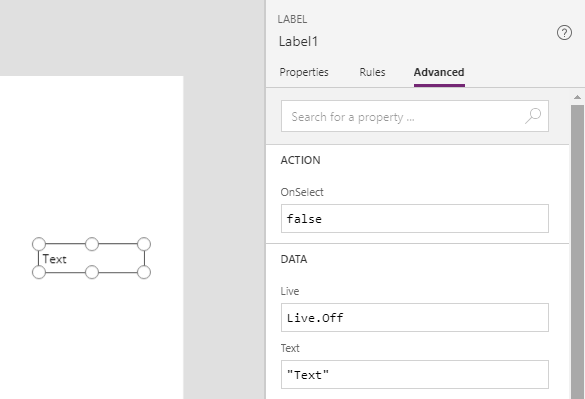The image size is (585, 399).
Task: Switch to the Properties tab
Action: pos(304,72)
